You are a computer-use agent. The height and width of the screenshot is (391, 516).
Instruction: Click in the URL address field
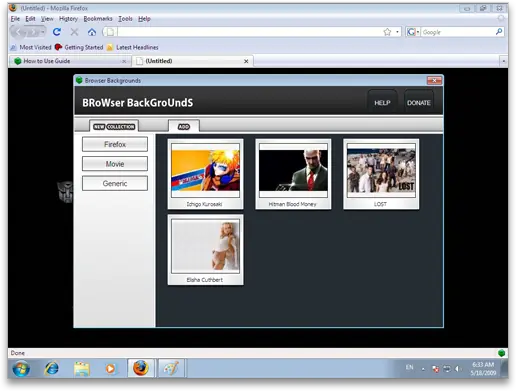pyautogui.click(x=250, y=32)
